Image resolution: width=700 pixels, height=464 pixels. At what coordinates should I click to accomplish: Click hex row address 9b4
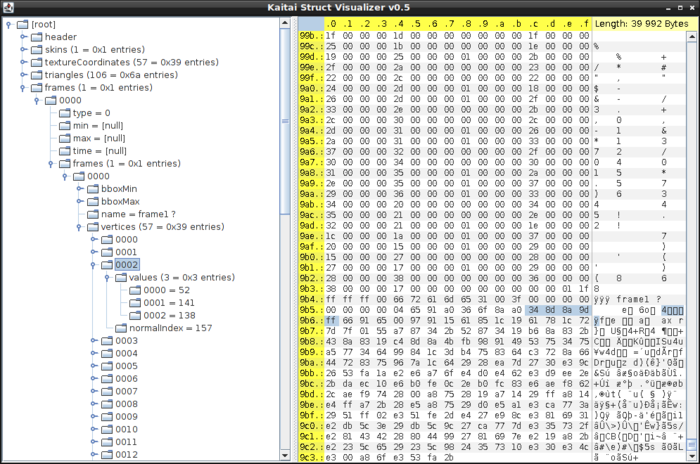[309, 297]
